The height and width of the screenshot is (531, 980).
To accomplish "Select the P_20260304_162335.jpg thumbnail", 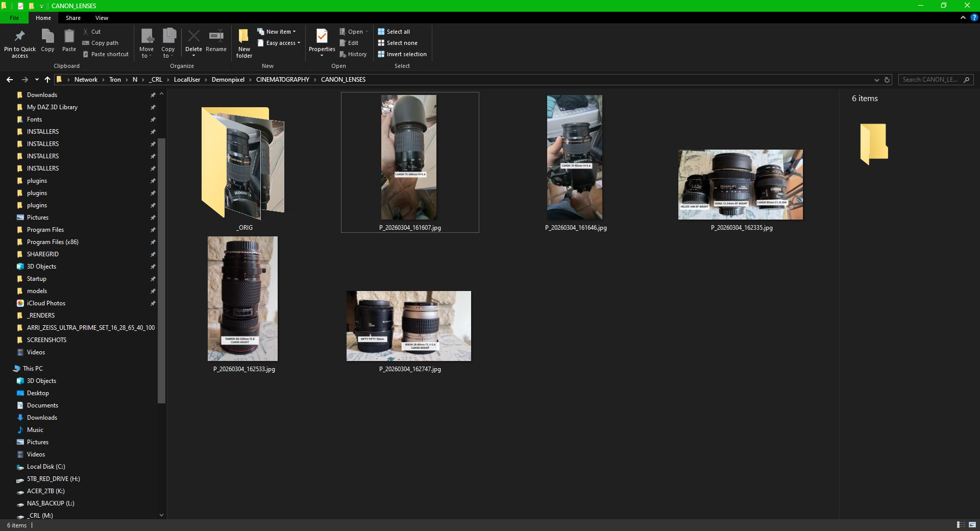I will (x=740, y=185).
